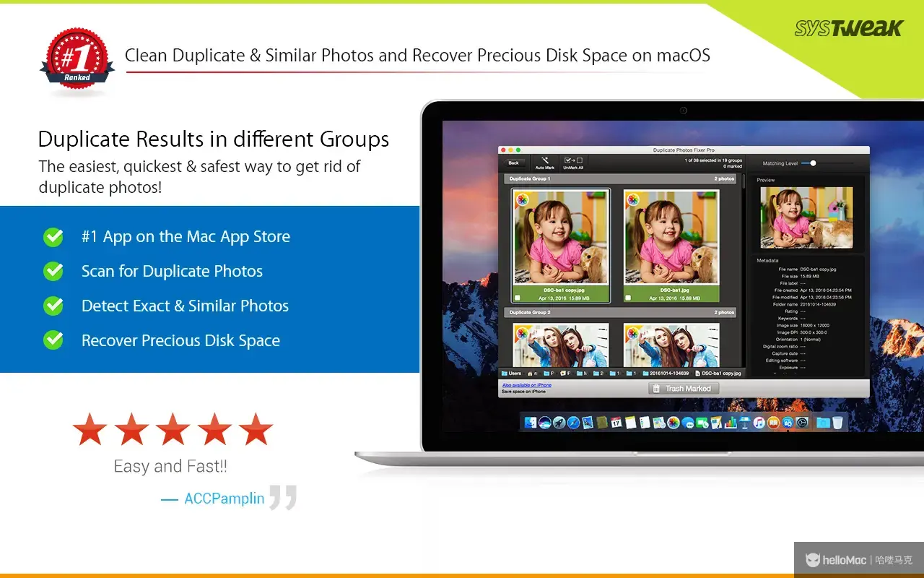The width and height of the screenshot is (924, 578).
Task: Click the File name value DSC-ba1 copy.jpg
Action: pos(818,269)
